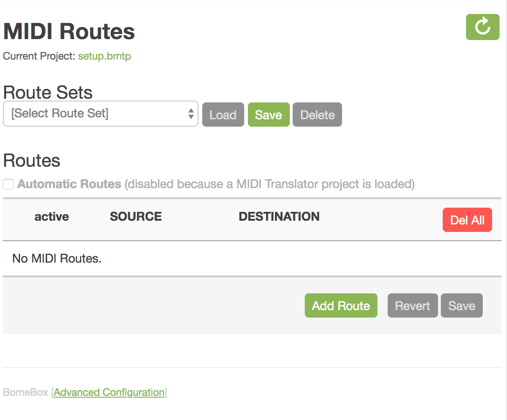Screen dimensions: 507x420
Task: Load the selected route set
Action: tap(223, 115)
